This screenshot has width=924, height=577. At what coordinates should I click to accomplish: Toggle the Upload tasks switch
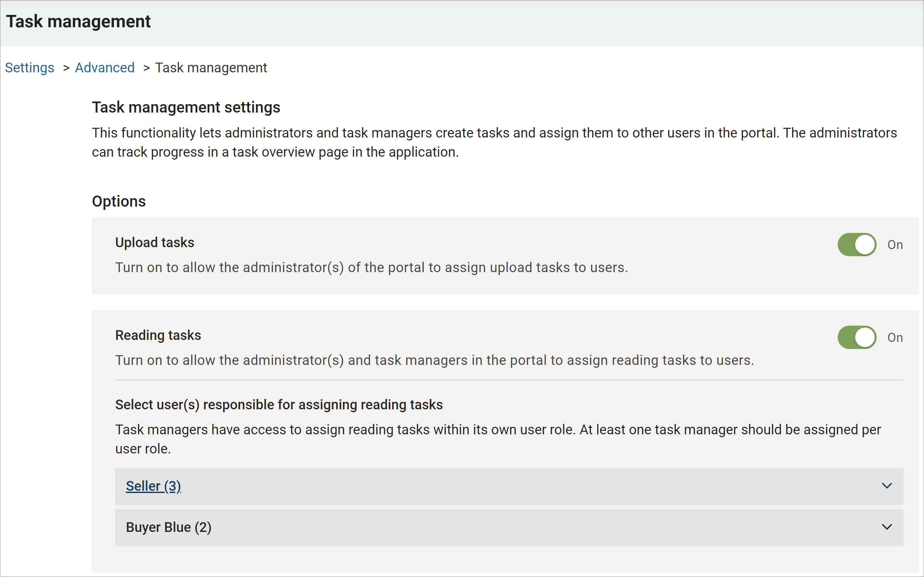857,245
